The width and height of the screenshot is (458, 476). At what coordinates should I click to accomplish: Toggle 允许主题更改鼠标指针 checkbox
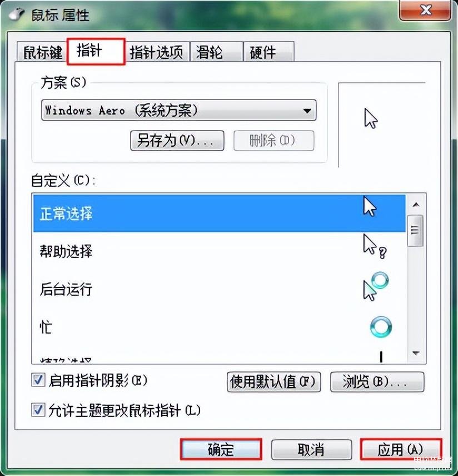(38, 410)
